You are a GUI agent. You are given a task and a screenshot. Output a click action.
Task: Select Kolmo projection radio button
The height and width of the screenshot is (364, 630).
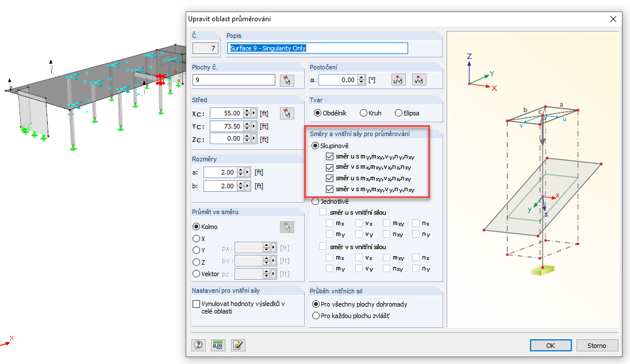click(197, 227)
